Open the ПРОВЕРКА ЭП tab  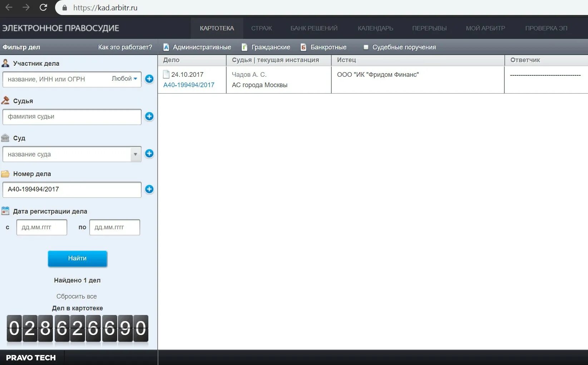[x=546, y=28]
